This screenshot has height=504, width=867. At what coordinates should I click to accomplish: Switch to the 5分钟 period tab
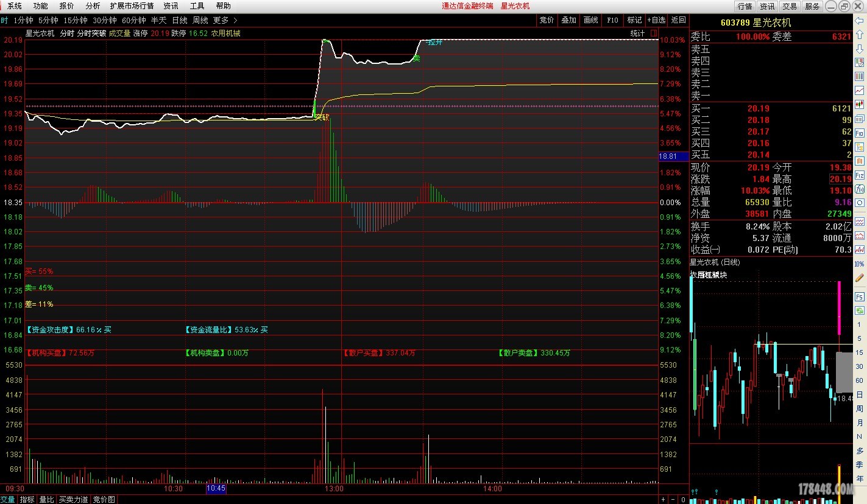click(x=48, y=20)
